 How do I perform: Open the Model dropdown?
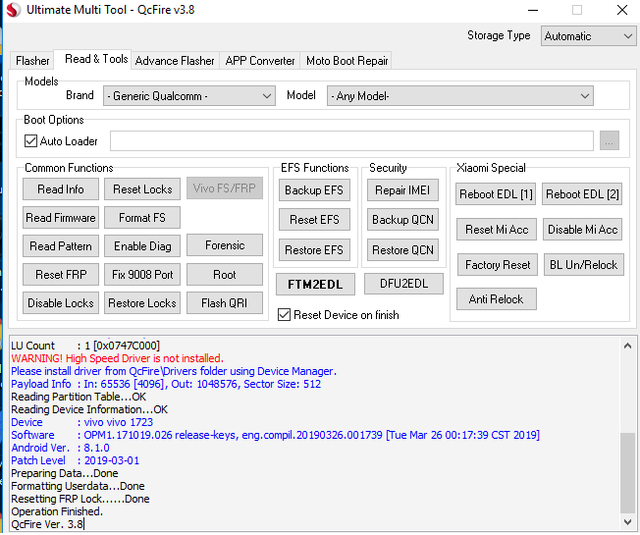(x=460, y=96)
